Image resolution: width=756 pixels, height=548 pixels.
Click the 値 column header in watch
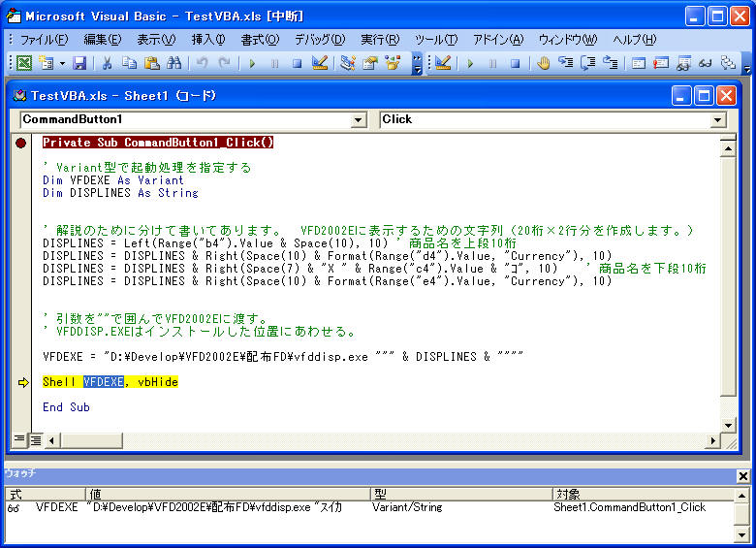(228, 494)
